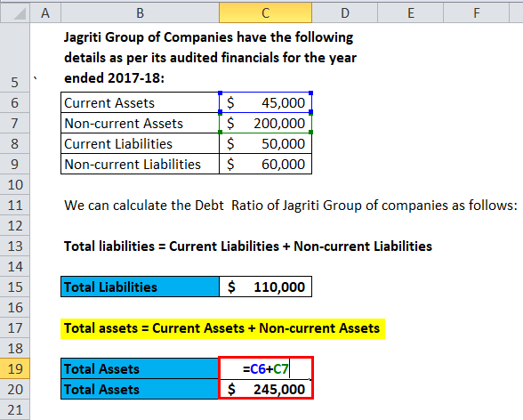
Task: Click the 'We can calculate the Debt Ratio' text
Action: [x=291, y=206]
